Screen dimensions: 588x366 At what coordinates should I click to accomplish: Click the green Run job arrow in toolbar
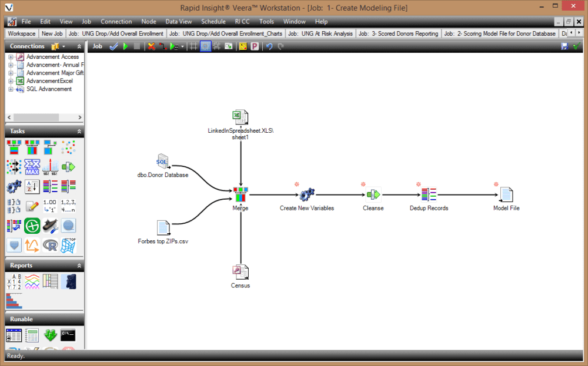125,46
